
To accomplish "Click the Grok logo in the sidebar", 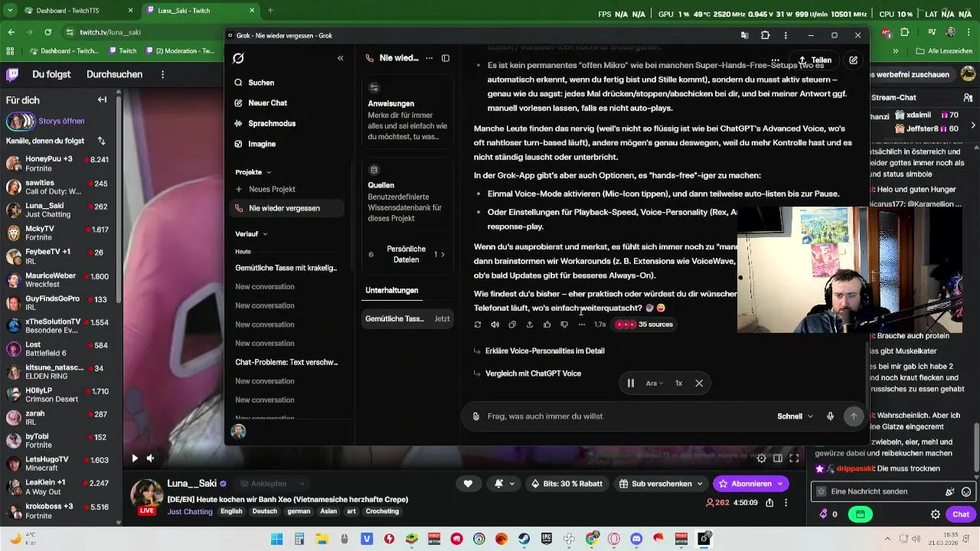I will click(x=238, y=58).
